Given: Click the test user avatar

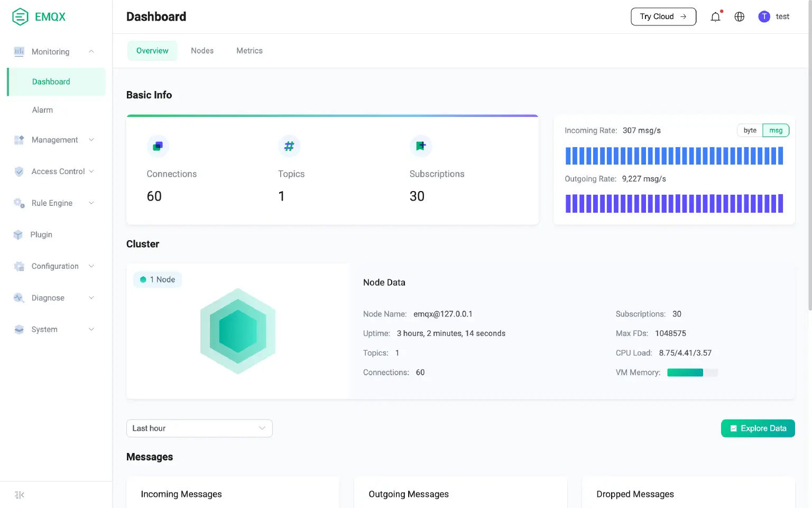Looking at the screenshot, I should click(x=764, y=17).
